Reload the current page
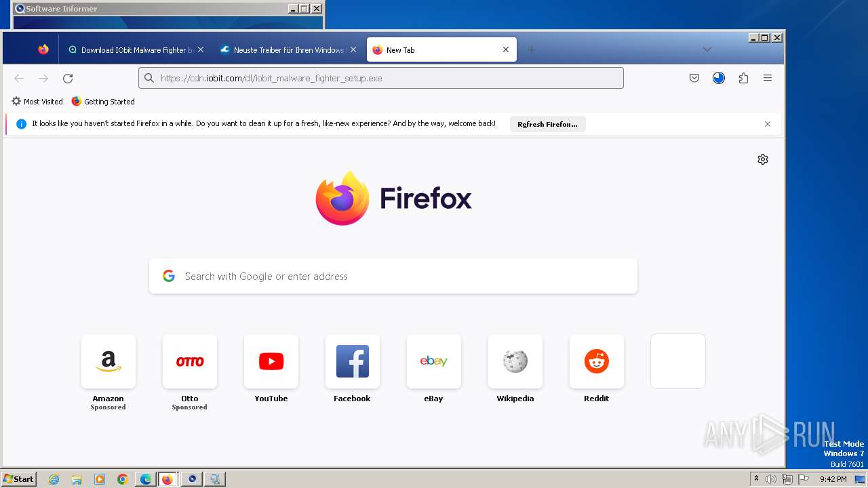Viewport: 868px width, 488px height. 68,79
